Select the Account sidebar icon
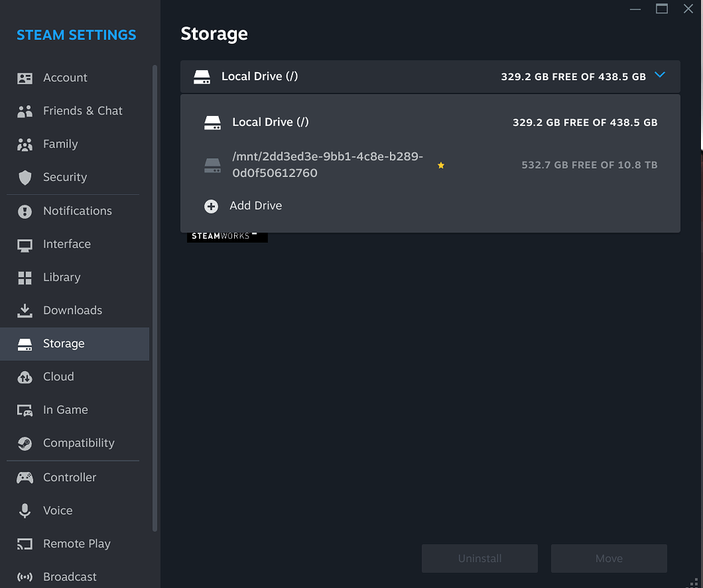This screenshot has height=588, width=703. click(x=25, y=78)
